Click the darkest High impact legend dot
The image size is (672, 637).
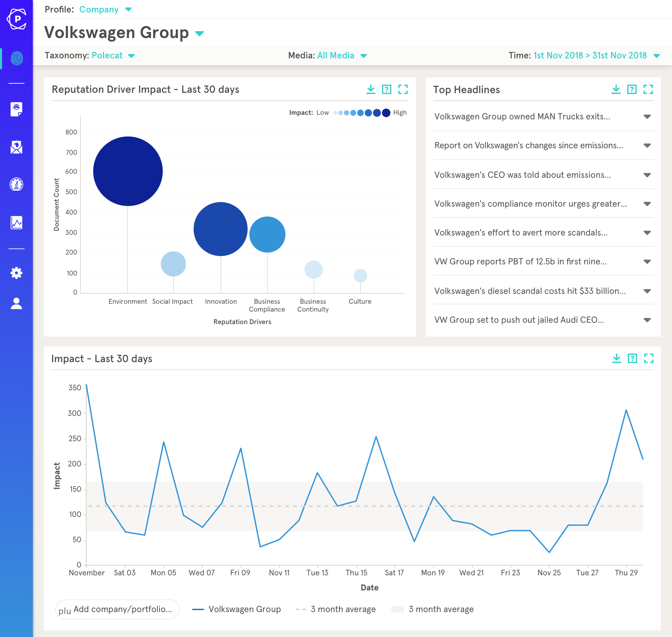click(x=386, y=113)
